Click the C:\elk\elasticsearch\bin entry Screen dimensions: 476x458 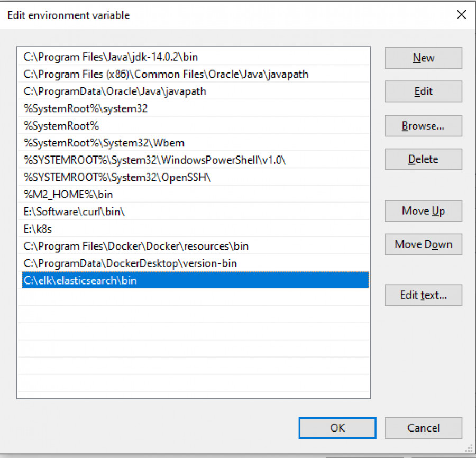coord(80,280)
